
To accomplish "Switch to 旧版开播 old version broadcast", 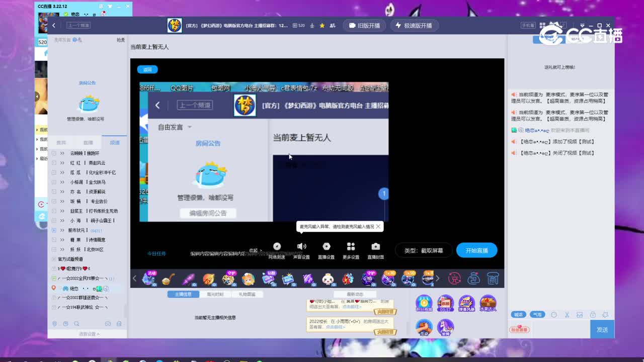I will (x=364, y=26).
